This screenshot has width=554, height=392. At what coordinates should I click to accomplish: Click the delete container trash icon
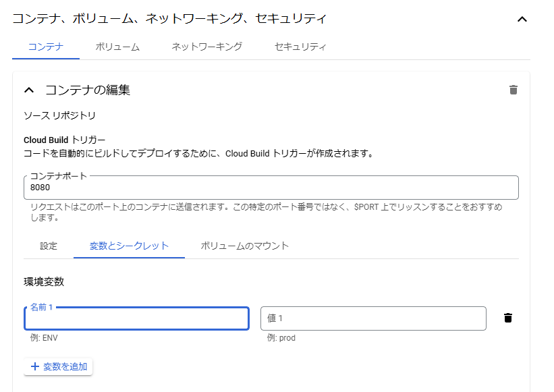(x=514, y=88)
